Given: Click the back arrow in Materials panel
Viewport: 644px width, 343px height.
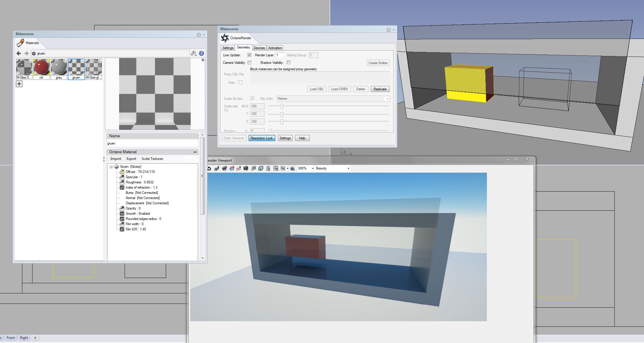Looking at the screenshot, I should (x=19, y=53).
